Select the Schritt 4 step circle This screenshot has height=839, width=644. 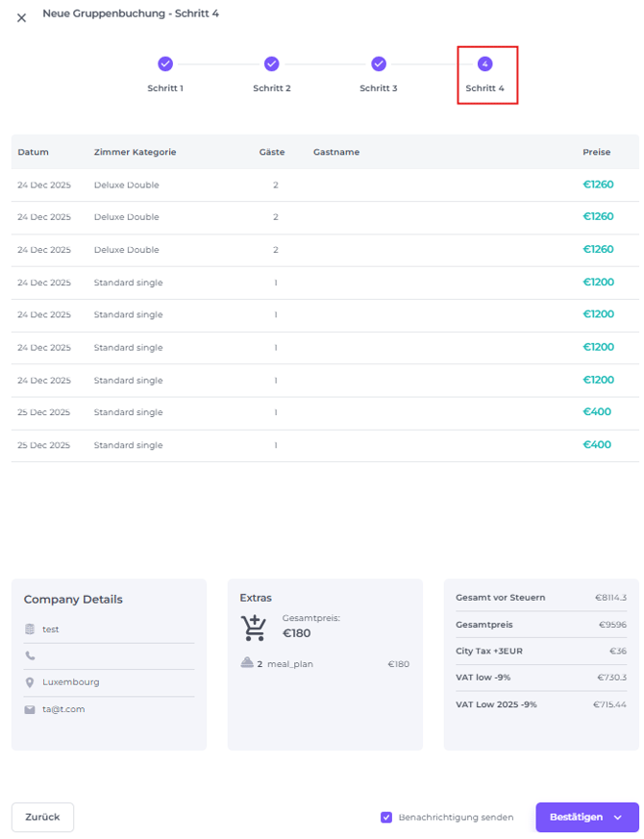coord(485,64)
